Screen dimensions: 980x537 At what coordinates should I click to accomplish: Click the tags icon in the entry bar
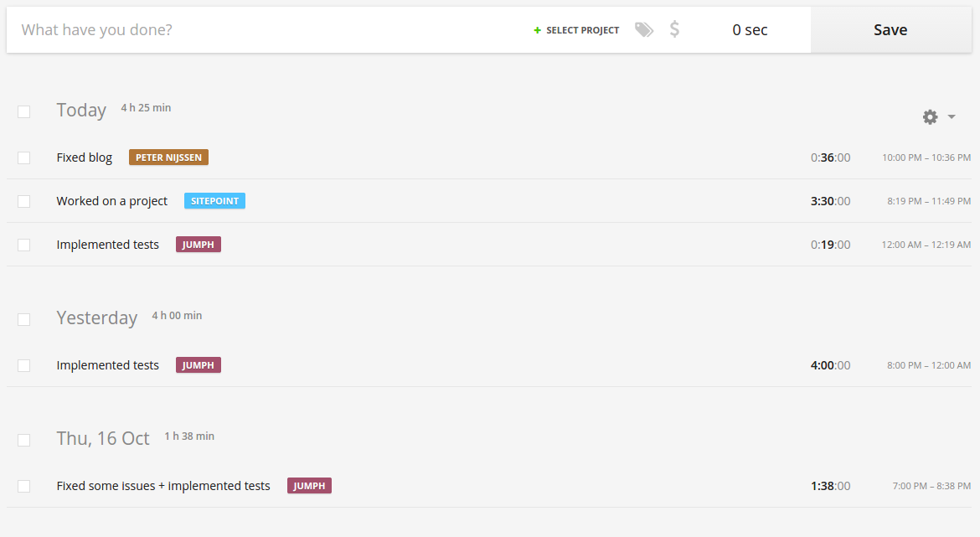643,28
